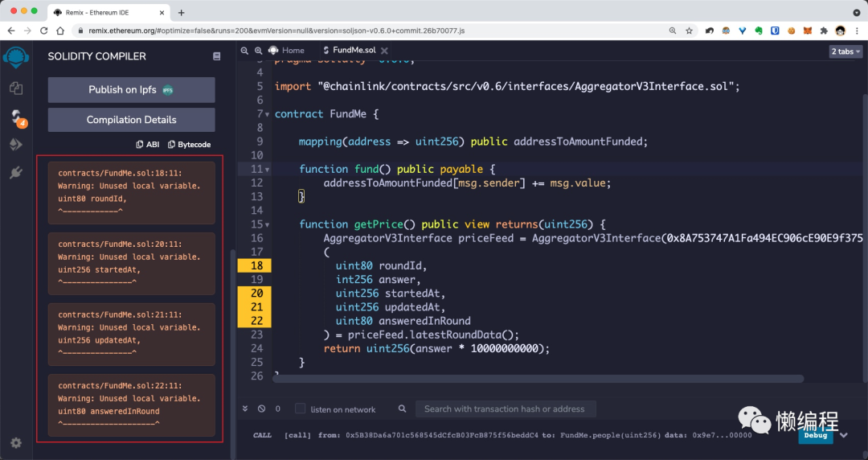Click the terminal search magnifier icon
The width and height of the screenshot is (868, 460).
(x=403, y=409)
